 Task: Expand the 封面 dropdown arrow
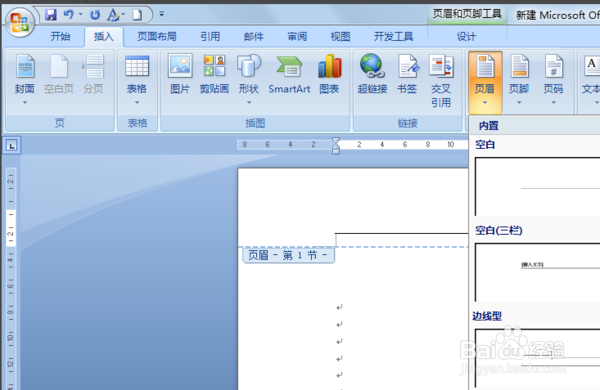click(x=25, y=103)
